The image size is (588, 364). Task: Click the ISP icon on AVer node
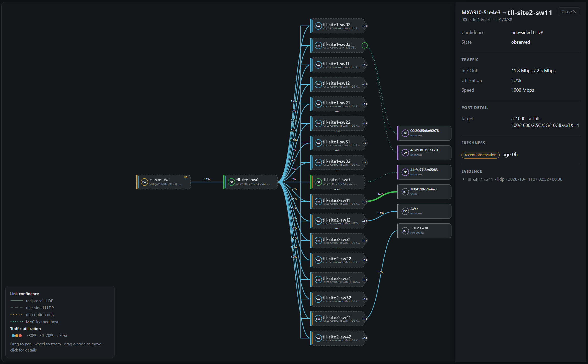[x=405, y=211]
